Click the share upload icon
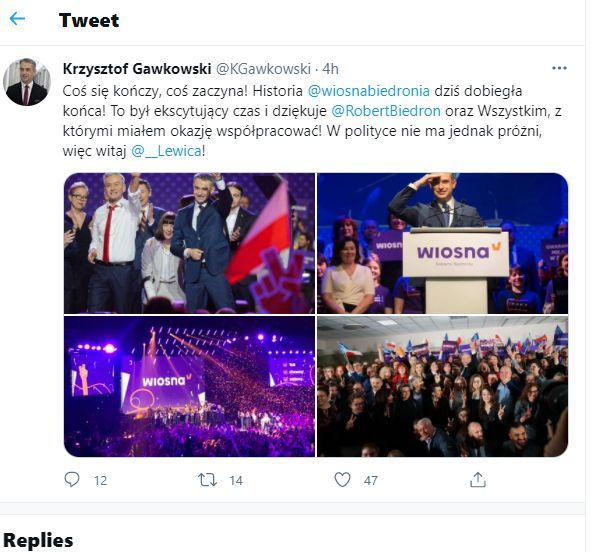This screenshot has height=552, width=600. [477, 480]
